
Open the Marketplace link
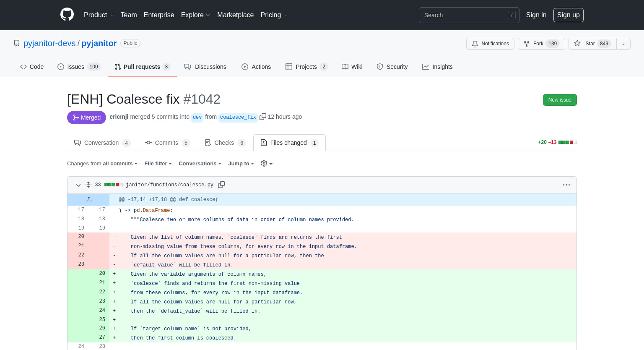click(235, 15)
